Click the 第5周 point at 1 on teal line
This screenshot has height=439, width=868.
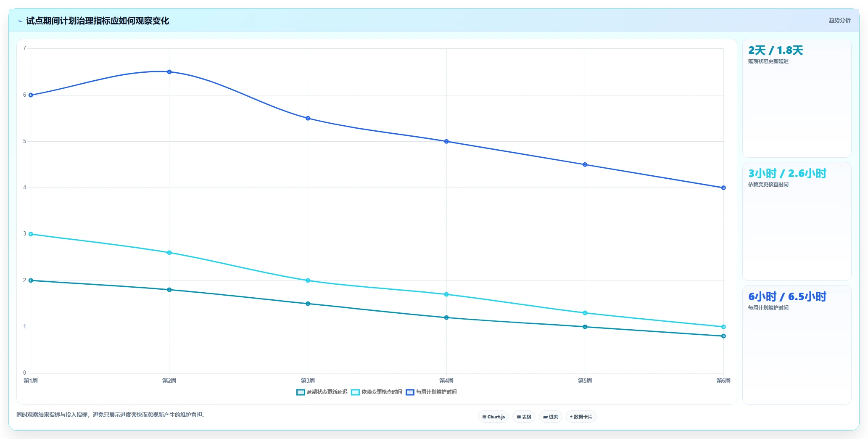coord(585,327)
